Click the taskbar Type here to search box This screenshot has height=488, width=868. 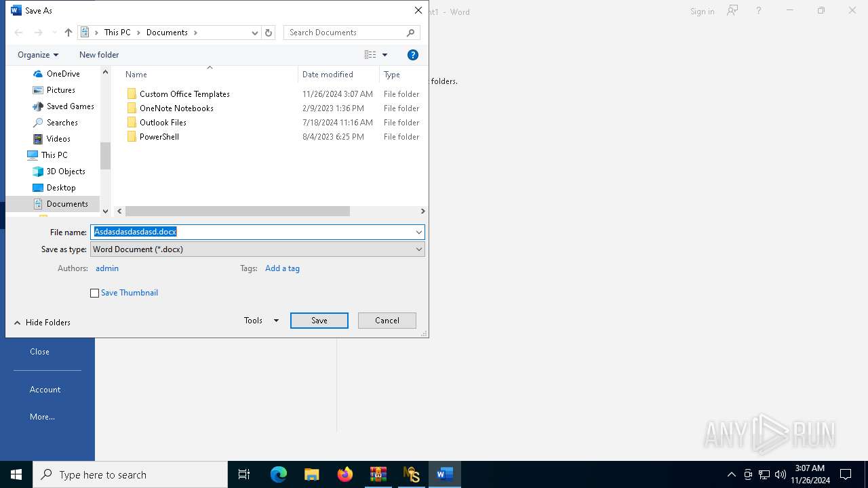click(130, 474)
